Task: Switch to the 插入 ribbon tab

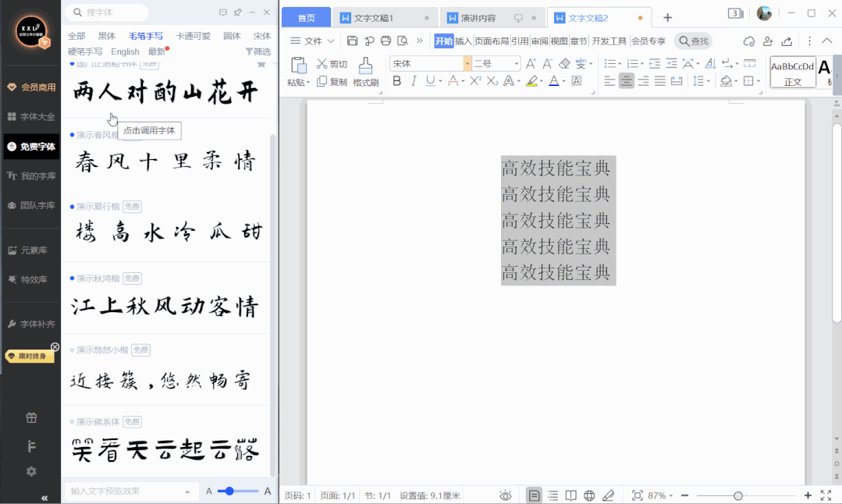Action: (464, 41)
